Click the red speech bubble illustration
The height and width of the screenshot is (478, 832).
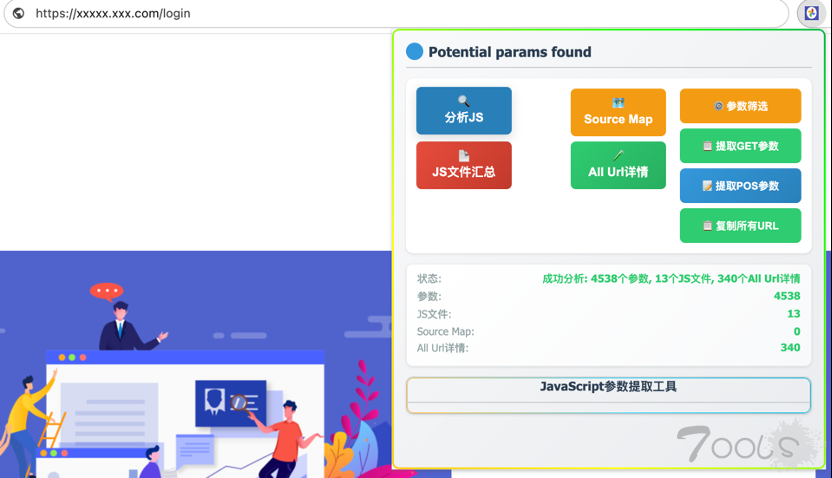(107, 292)
